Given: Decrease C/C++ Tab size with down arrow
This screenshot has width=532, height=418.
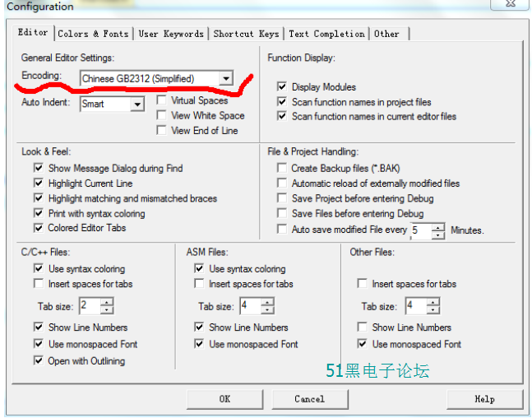Looking at the screenshot, I should [107, 309].
